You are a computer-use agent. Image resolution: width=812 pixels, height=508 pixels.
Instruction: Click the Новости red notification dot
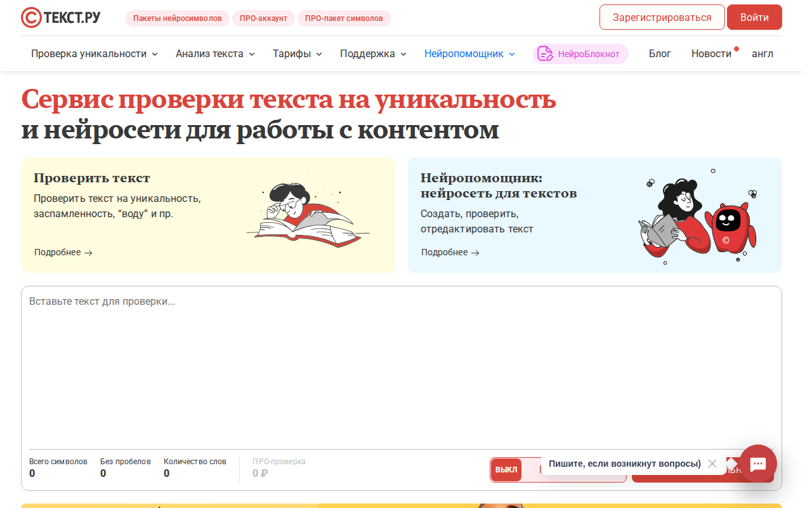point(737,49)
